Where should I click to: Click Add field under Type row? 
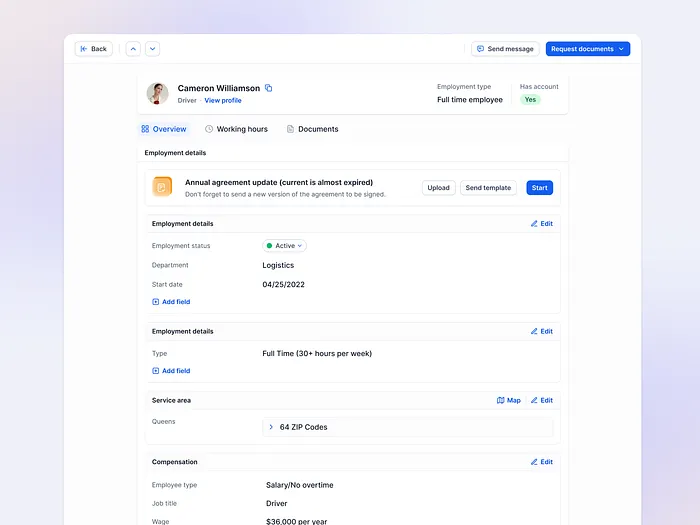171,371
